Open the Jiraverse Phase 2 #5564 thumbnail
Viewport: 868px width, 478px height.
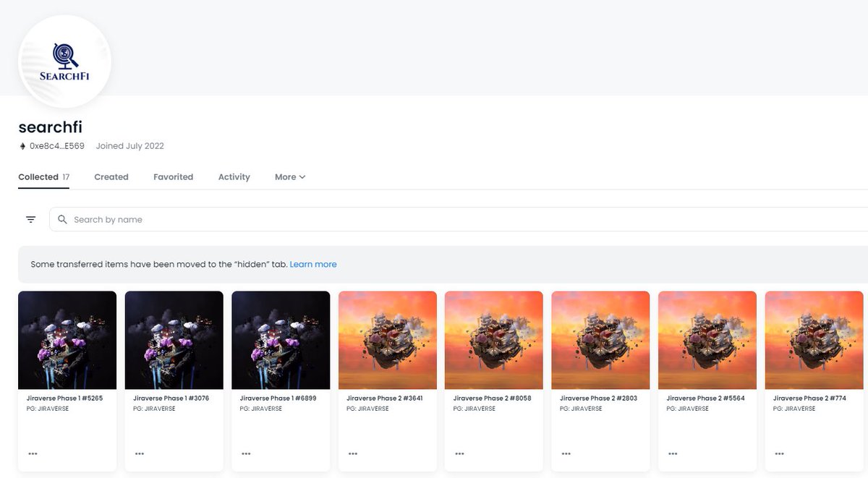(707, 340)
